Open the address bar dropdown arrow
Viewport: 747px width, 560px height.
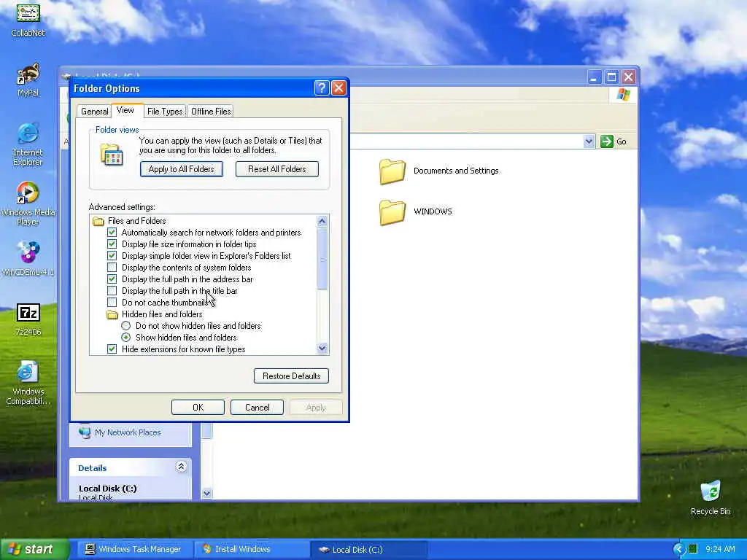coord(589,141)
